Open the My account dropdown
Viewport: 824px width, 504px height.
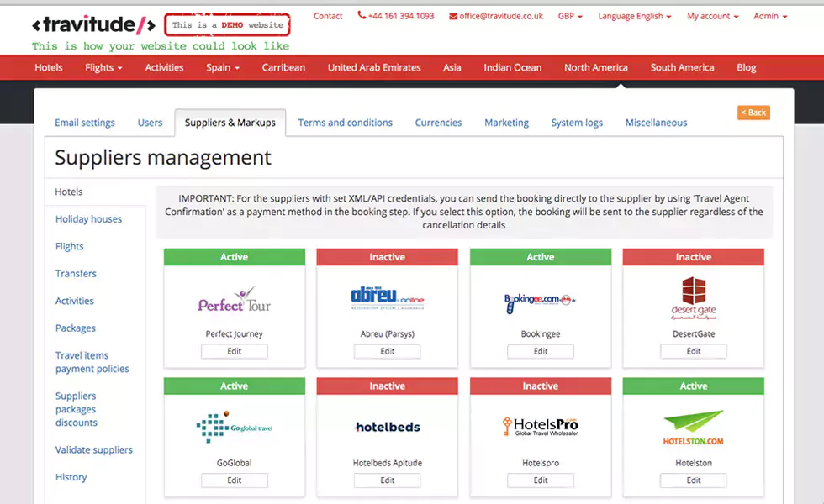click(x=712, y=16)
